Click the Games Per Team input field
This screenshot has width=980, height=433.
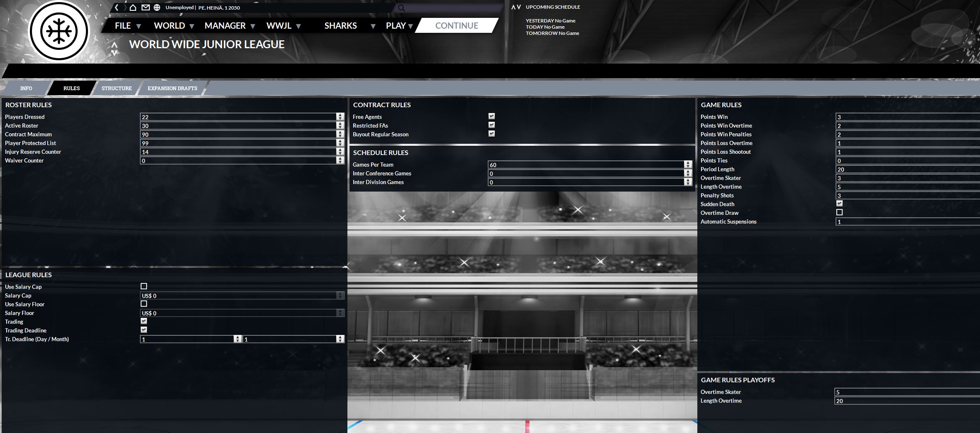coord(585,165)
